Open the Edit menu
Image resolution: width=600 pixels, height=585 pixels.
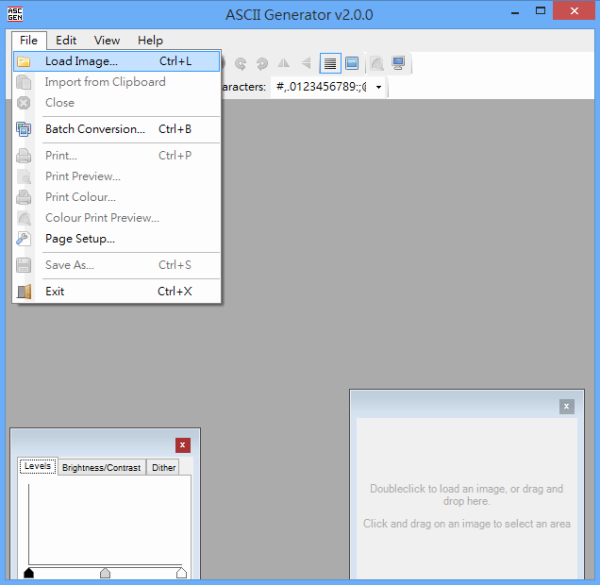click(x=66, y=40)
